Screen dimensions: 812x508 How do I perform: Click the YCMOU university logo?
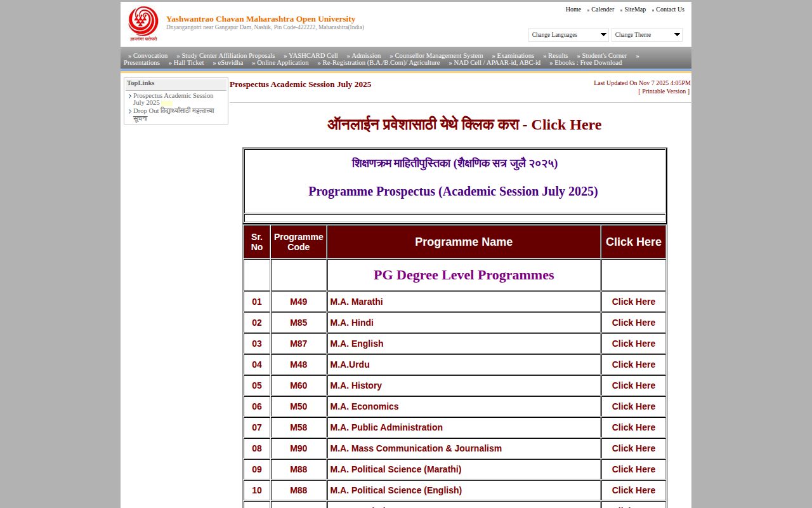(143, 24)
